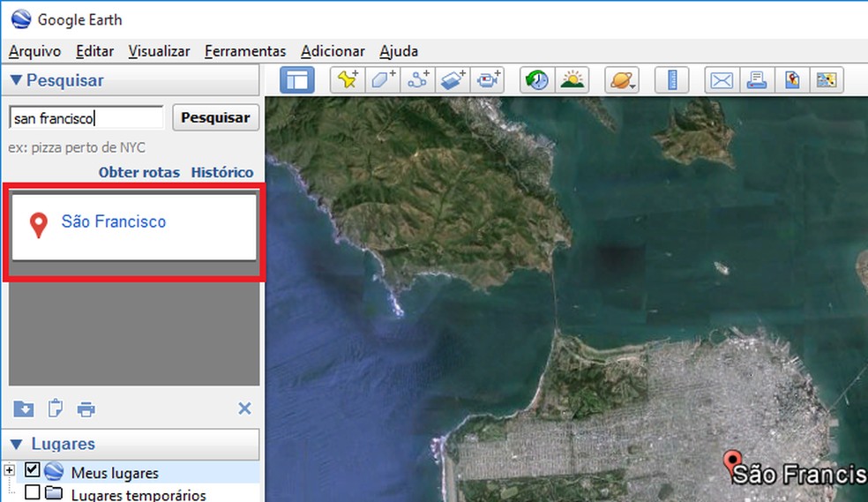
Task: Add a path from the toolbar
Action: click(418, 80)
